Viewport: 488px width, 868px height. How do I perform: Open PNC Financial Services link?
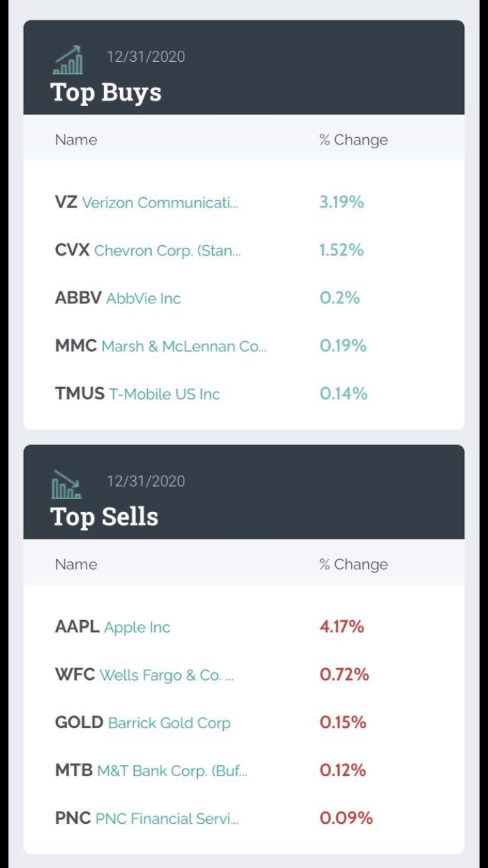pos(167,819)
